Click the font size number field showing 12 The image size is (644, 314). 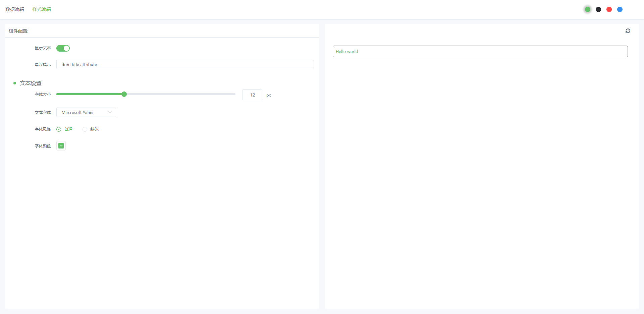tap(252, 95)
